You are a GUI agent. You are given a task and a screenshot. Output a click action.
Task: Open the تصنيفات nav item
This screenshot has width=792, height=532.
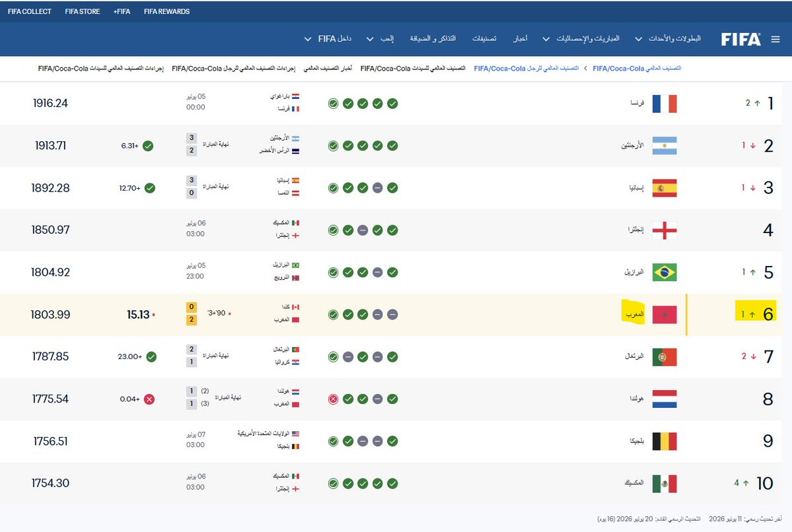pos(484,39)
